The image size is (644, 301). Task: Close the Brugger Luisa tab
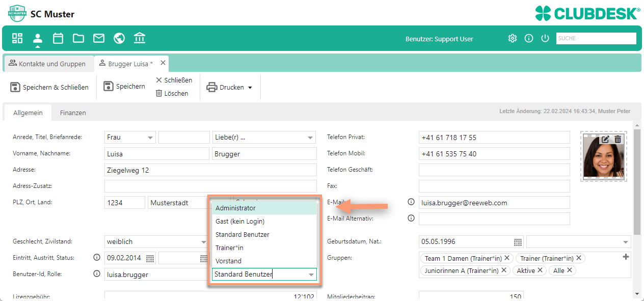[163, 63]
